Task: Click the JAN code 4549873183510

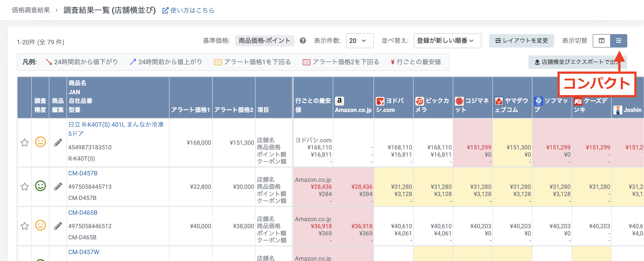Action: [x=90, y=147]
